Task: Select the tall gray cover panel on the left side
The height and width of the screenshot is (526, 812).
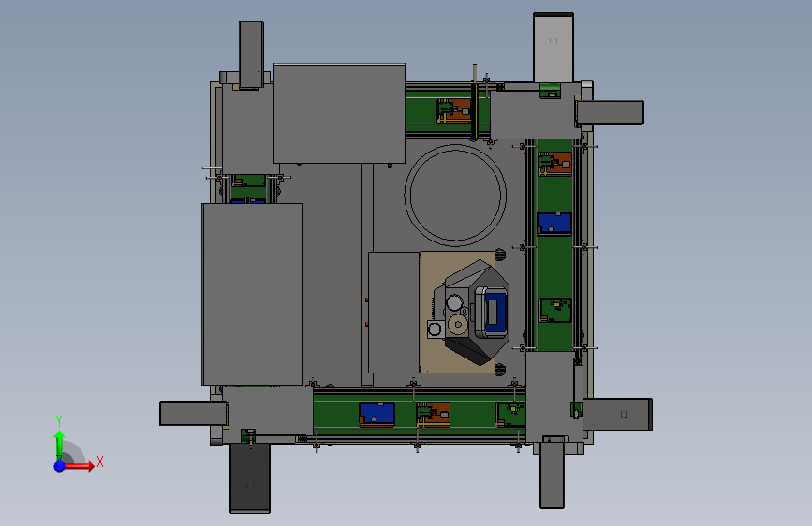Action: [252, 294]
